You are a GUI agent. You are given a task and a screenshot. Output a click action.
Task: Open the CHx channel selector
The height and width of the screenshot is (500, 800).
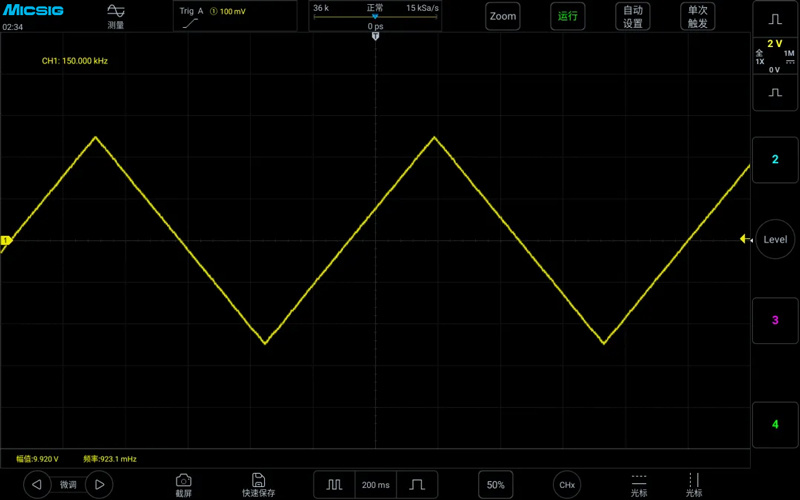tap(567, 485)
